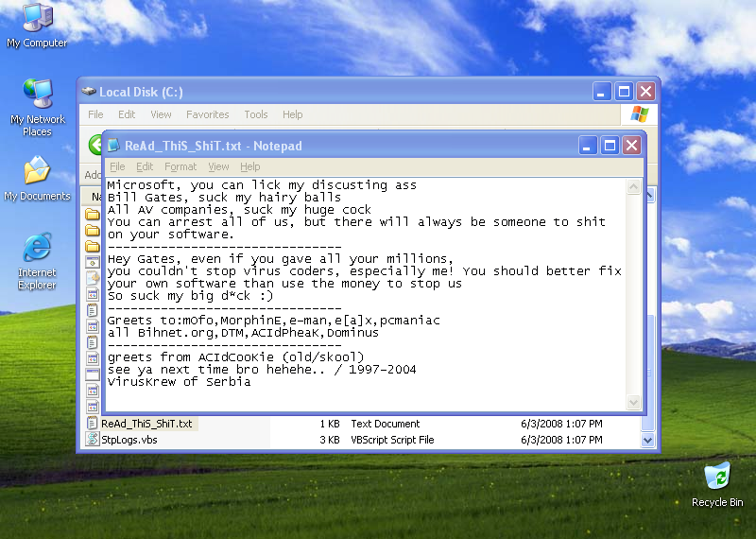Close the Notepad window
756x539 pixels.
tap(632, 146)
